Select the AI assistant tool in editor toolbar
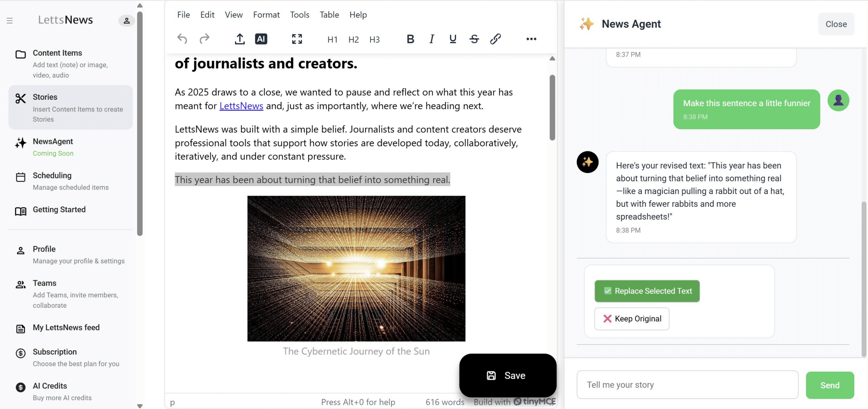Screen dimensions: 868x409 [x=261, y=39]
